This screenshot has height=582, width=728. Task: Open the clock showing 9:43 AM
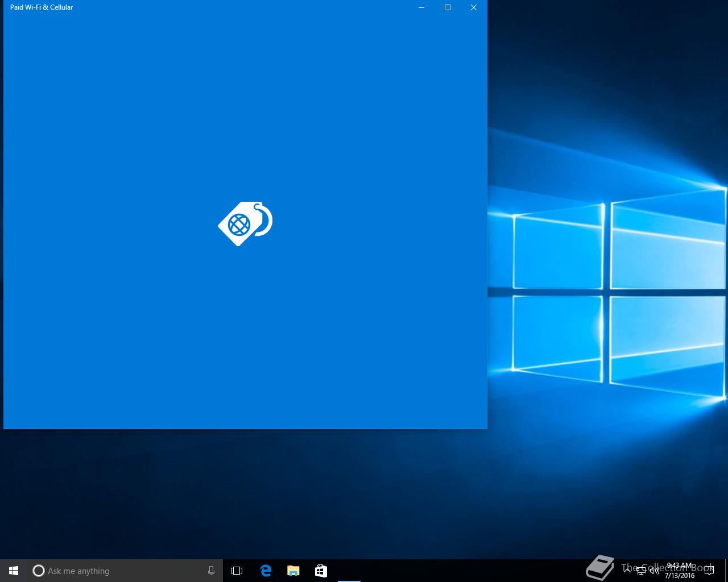pos(680,571)
